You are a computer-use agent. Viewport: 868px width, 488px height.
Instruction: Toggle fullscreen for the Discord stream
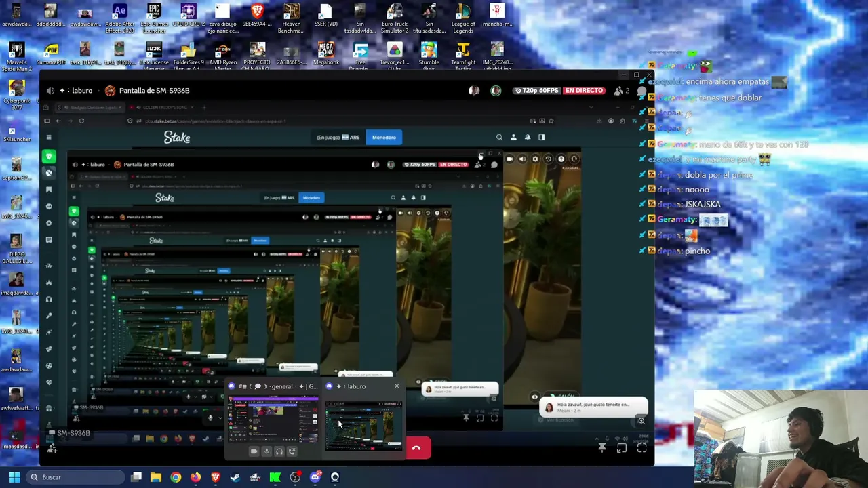click(642, 448)
